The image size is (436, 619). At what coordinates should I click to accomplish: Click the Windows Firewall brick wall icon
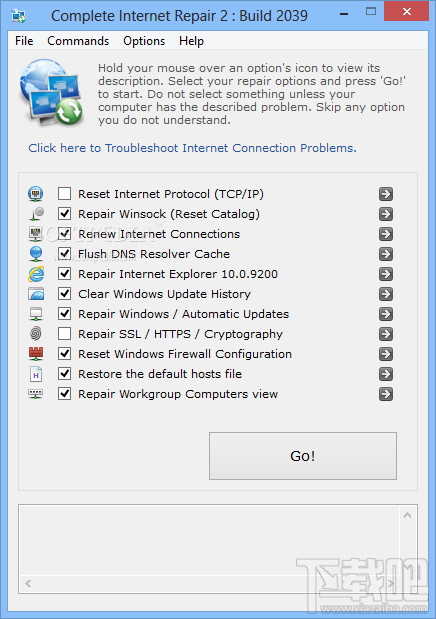coord(36,354)
